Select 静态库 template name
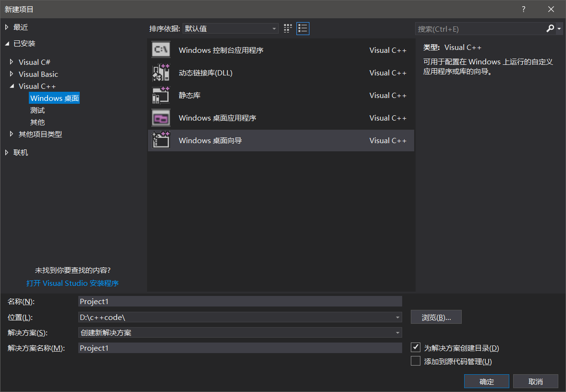The image size is (566, 392). coord(189,95)
